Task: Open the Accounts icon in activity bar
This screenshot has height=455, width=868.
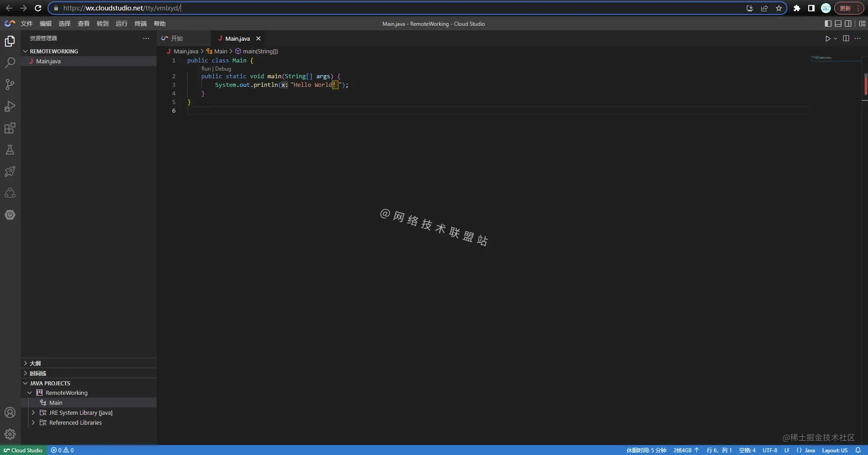Action: (x=10, y=412)
